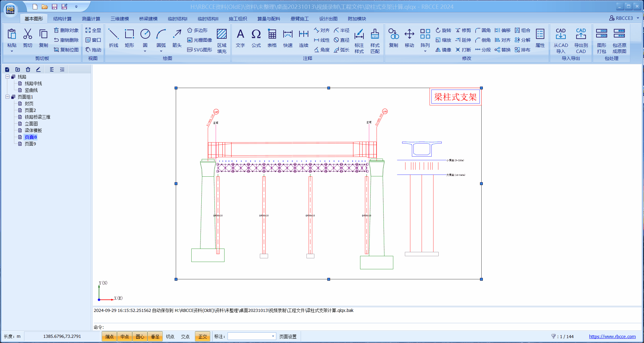
Task: Enable the 切点 tangent snap
Action: click(170, 337)
